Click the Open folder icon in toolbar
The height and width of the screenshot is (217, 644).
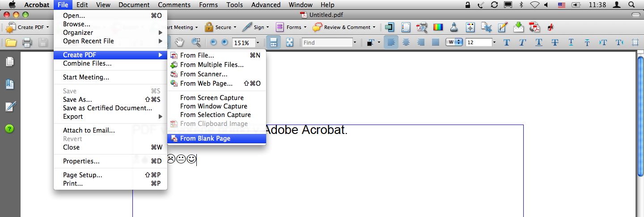click(11, 43)
